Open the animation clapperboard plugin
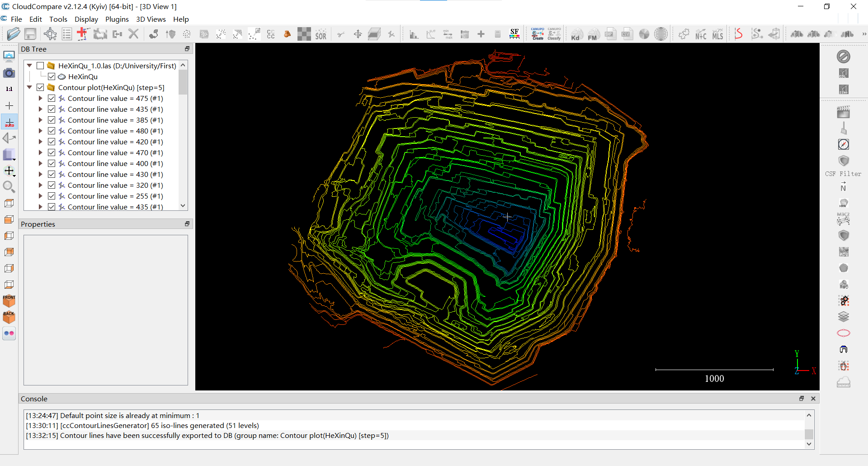 click(844, 112)
